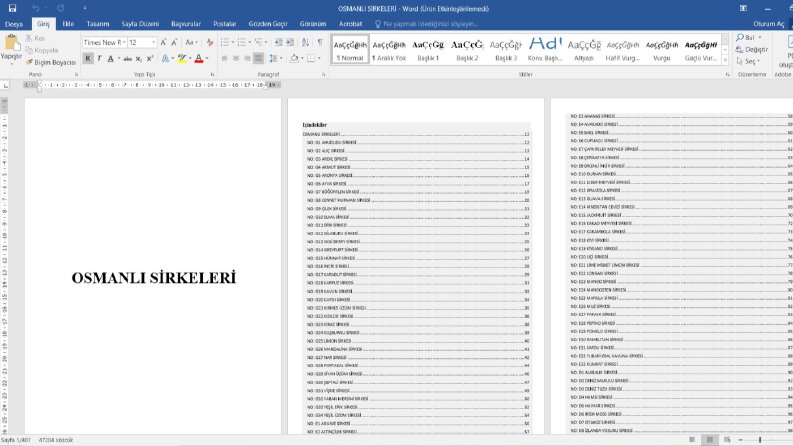Open the font name combo box
The width and height of the screenshot is (793, 446).
click(x=104, y=42)
